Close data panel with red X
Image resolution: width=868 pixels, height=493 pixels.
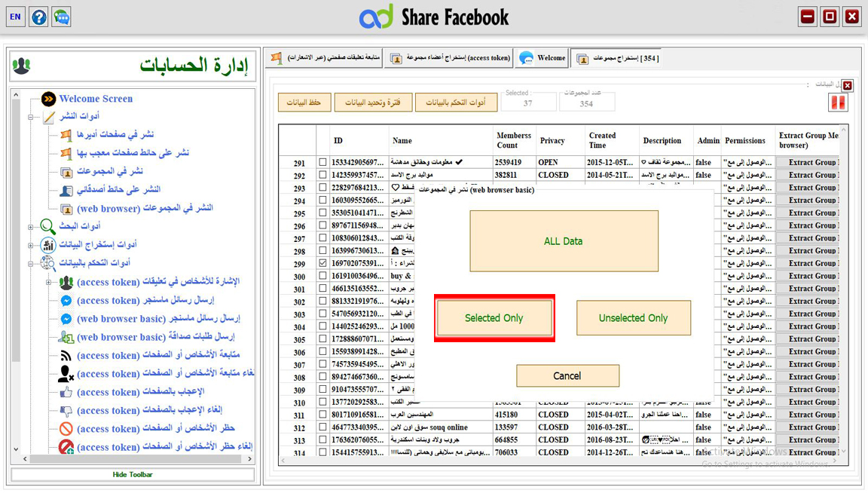click(x=848, y=86)
